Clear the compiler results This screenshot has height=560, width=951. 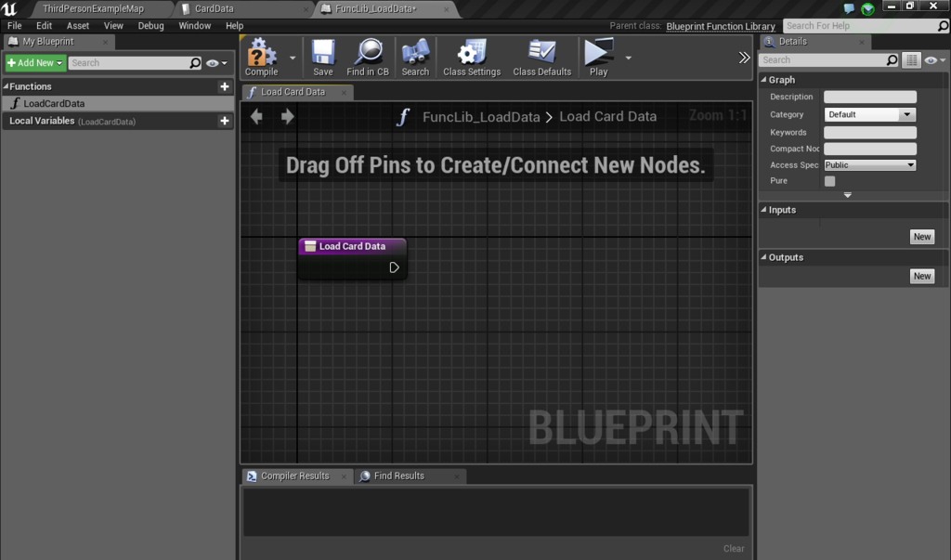point(734,549)
